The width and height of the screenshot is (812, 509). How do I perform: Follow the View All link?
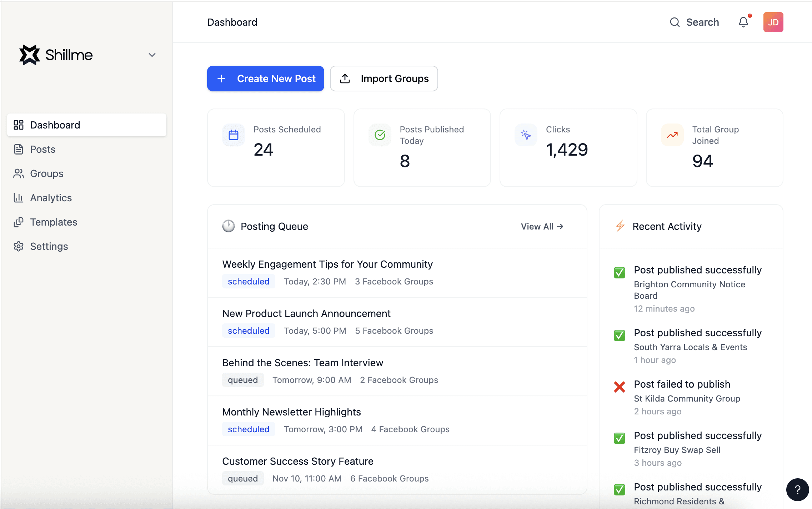click(x=542, y=226)
